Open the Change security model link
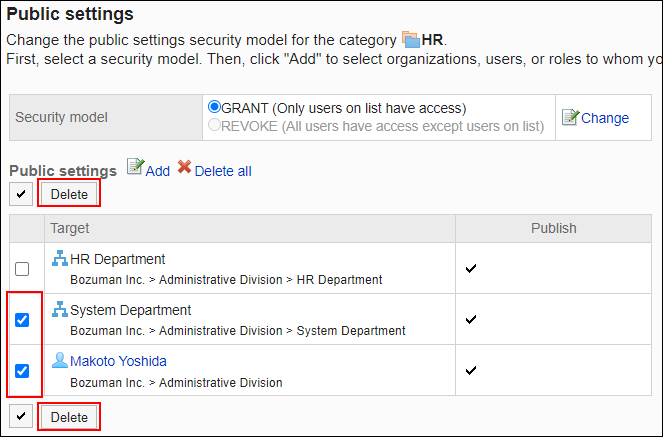This screenshot has width=663, height=437. pyautogui.click(x=605, y=118)
